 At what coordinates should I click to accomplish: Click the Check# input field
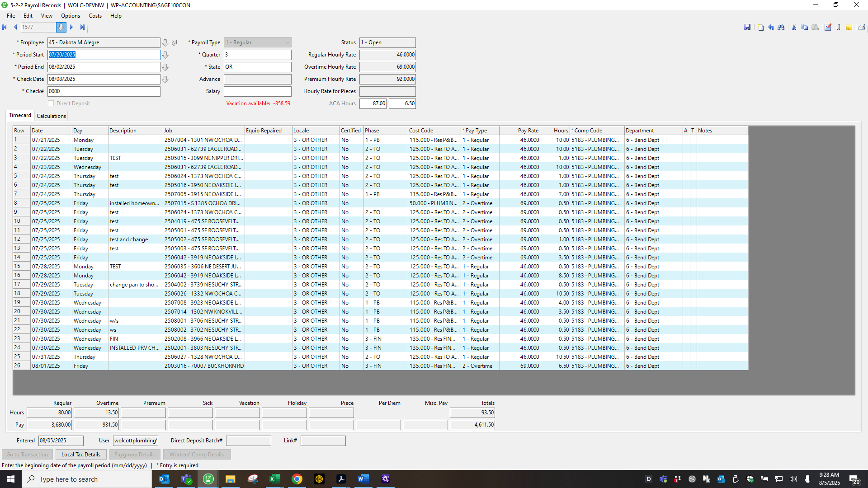(104, 91)
